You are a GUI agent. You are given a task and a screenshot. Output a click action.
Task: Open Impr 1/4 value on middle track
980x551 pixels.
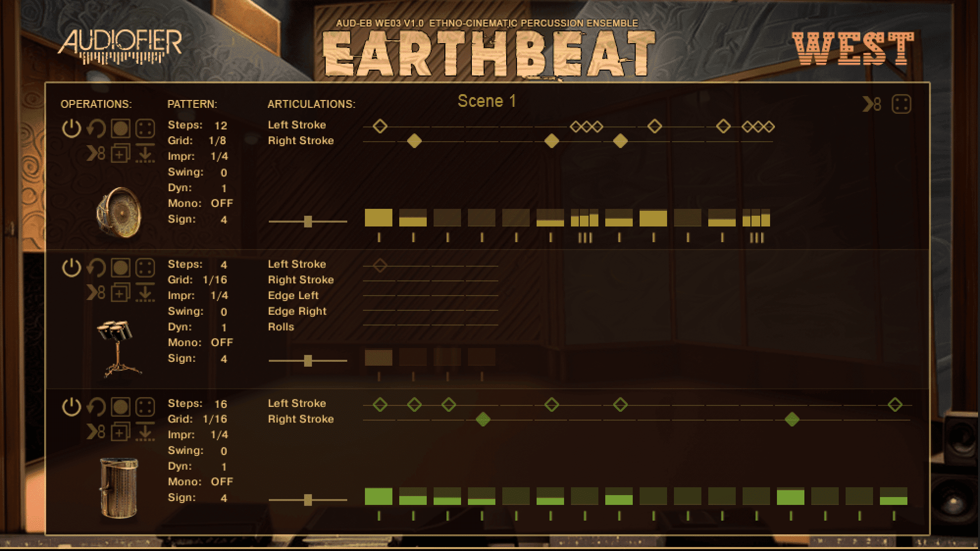coord(219,296)
